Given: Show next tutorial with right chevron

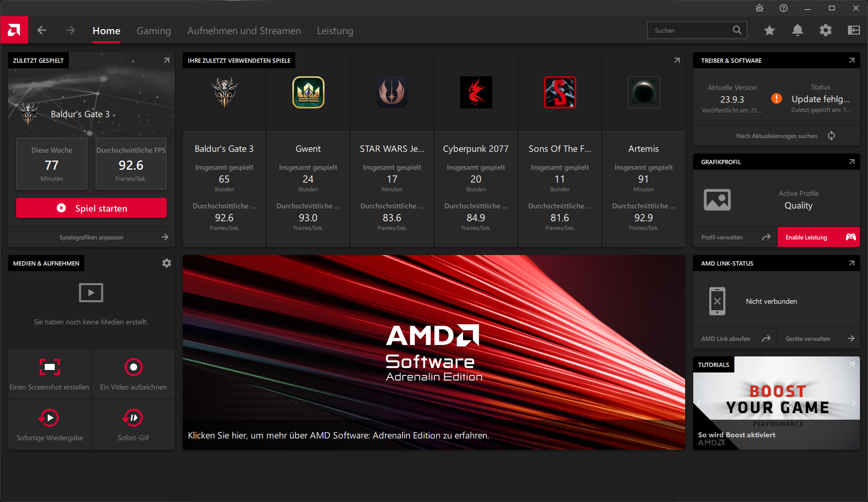Looking at the screenshot, I should [853, 403].
